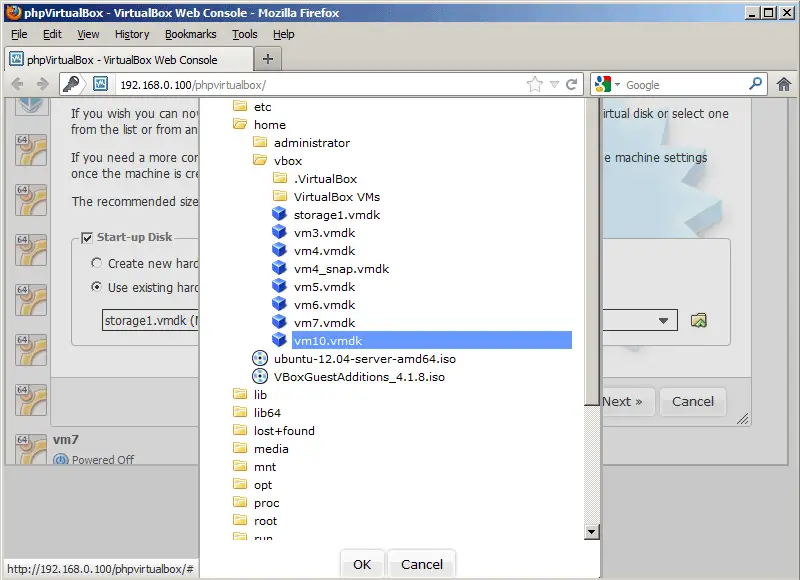Click the vm7 virtual machine OS icon

click(31, 448)
